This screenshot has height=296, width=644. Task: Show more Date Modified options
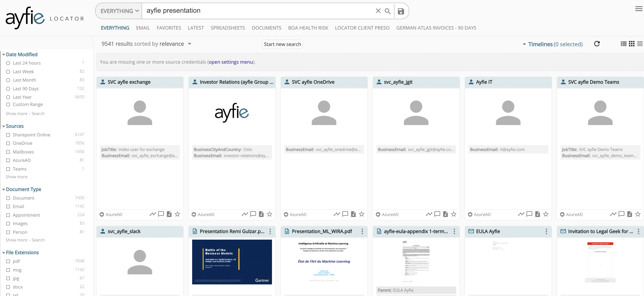[x=17, y=113]
